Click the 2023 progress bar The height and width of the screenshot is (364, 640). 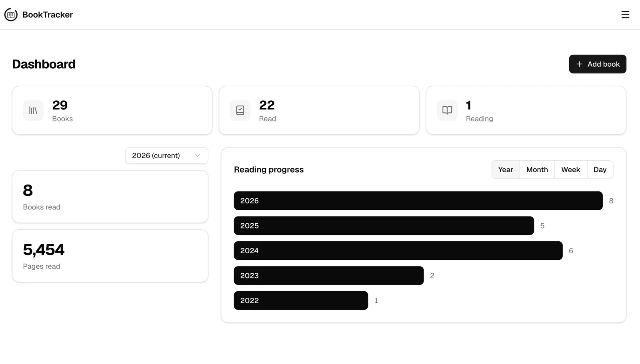click(x=329, y=276)
